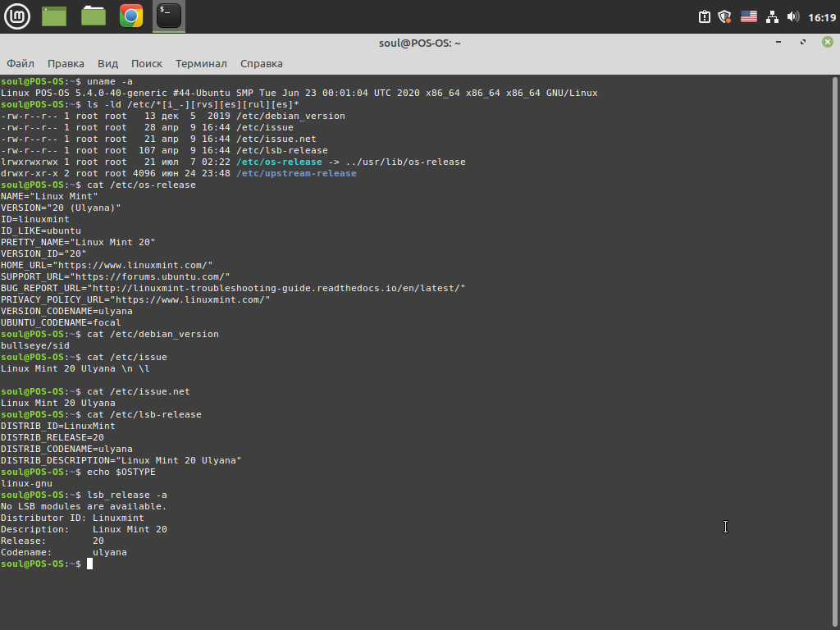Click the DISTRIB_RELEASE=20 line
Image resolution: width=840 pixels, height=630 pixels.
click(x=52, y=438)
